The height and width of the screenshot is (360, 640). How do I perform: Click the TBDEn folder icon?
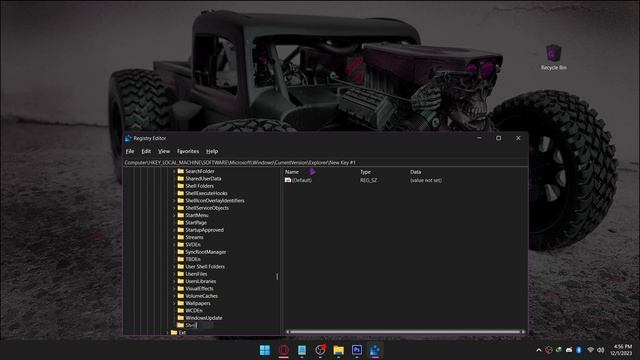pyautogui.click(x=180, y=259)
